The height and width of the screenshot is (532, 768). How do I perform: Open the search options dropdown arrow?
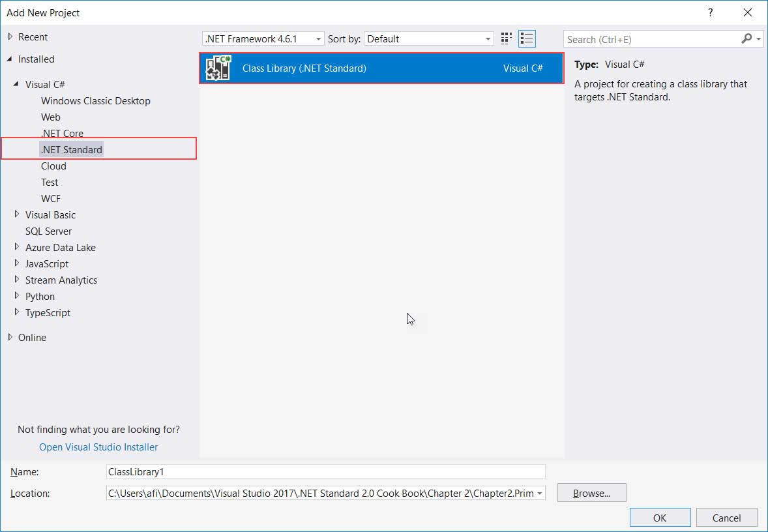[x=759, y=38]
